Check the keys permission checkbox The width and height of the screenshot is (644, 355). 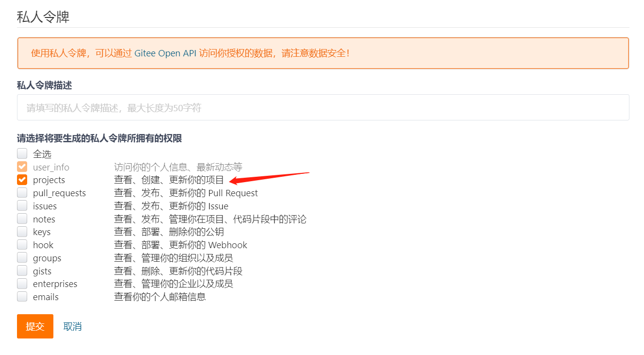click(22, 232)
